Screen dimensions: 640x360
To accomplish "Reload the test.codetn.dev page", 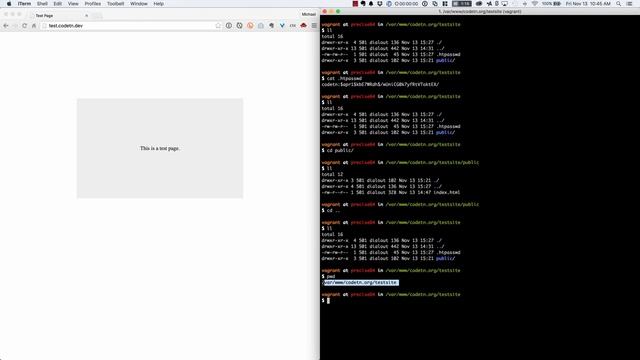I will (x=24, y=26).
